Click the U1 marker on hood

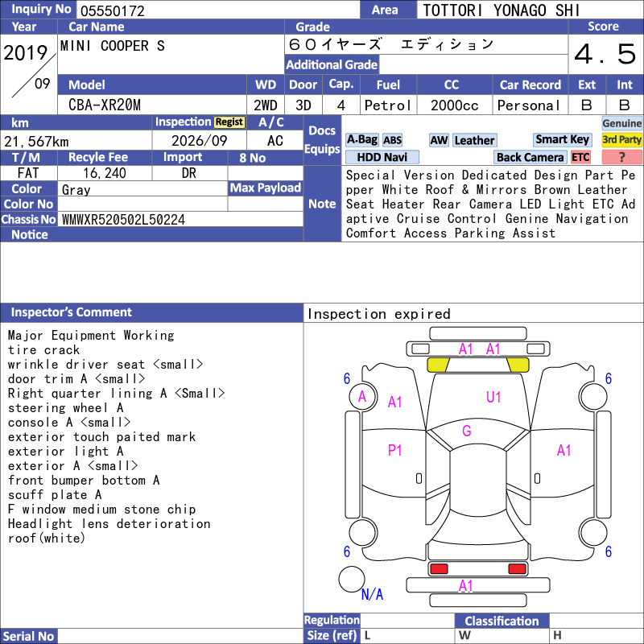click(x=493, y=397)
